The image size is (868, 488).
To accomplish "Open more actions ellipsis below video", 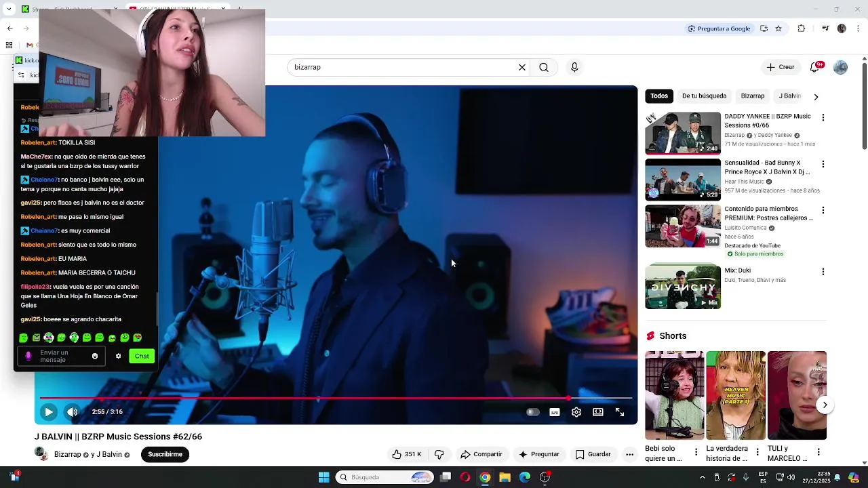I will click(630, 455).
